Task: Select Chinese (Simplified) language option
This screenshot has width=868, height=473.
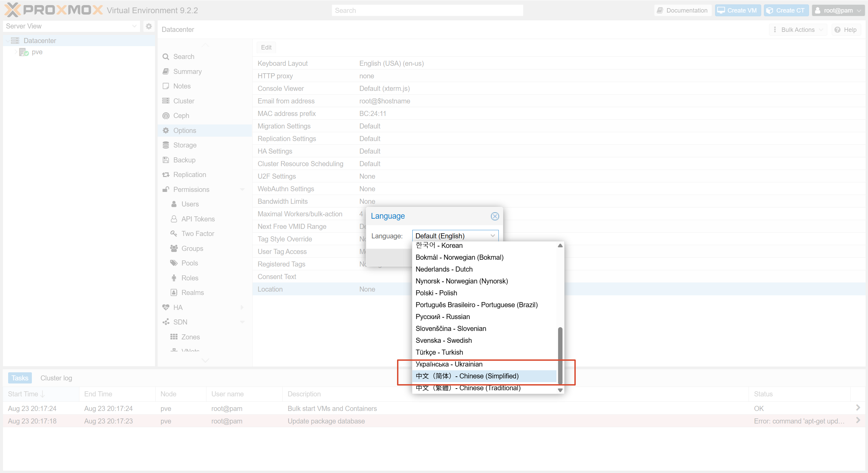Action: coord(484,376)
